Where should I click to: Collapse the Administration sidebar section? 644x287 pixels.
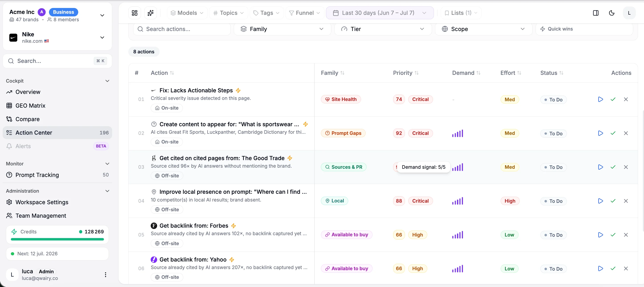[x=107, y=191]
